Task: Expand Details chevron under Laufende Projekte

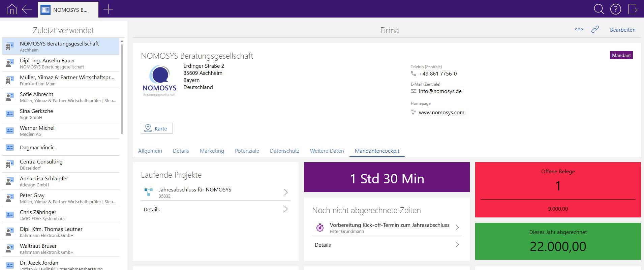Action: pos(286,209)
